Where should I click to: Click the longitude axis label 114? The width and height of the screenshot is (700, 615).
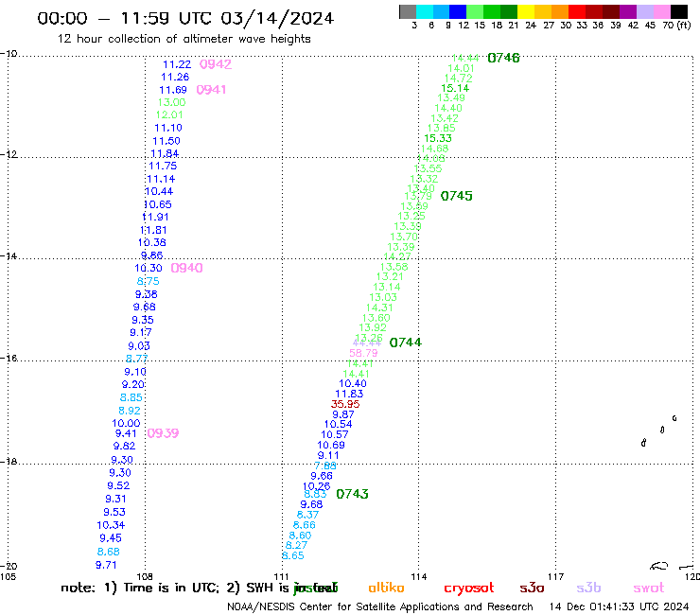pos(419,577)
